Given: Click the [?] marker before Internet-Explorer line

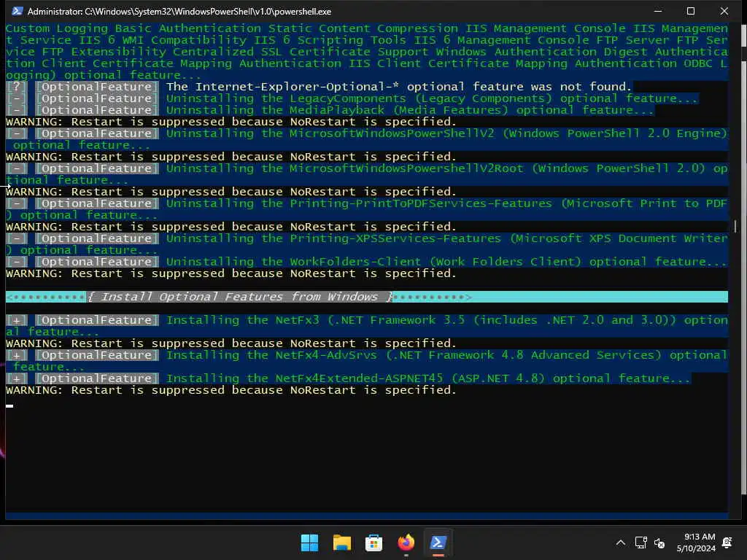Looking at the screenshot, I should (x=17, y=87).
